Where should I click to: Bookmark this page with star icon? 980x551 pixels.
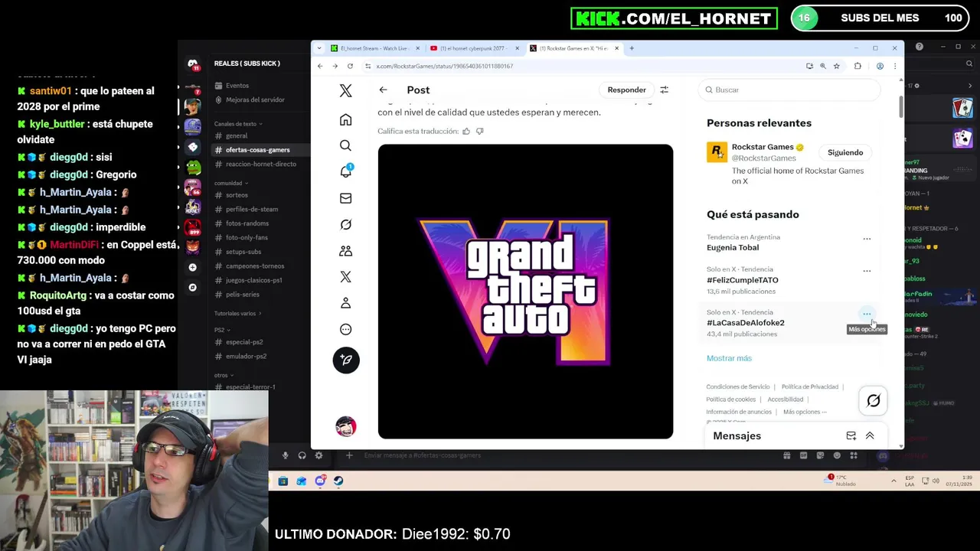[x=836, y=66]
